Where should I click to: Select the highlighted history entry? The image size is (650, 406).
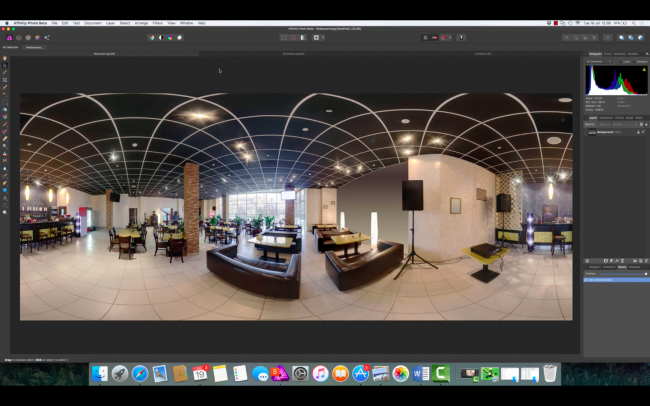point(617,280)
